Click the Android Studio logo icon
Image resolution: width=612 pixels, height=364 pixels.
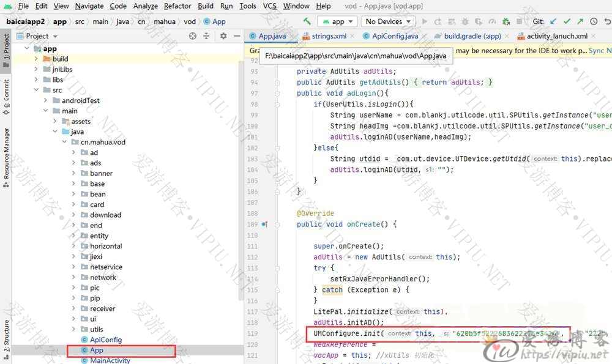point(7,6)
